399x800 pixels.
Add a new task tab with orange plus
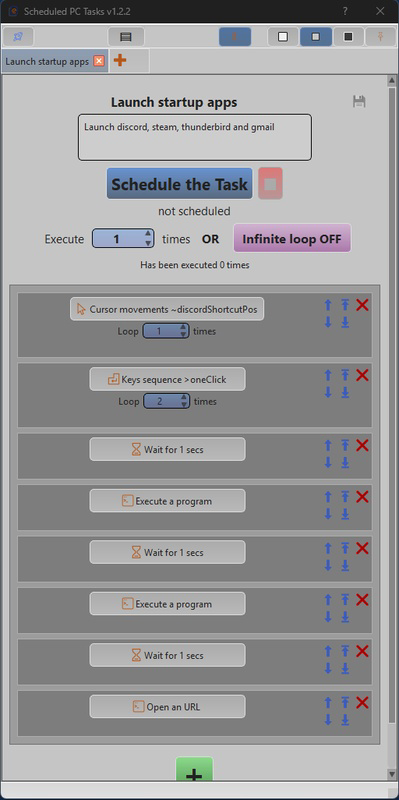[120, 61]
